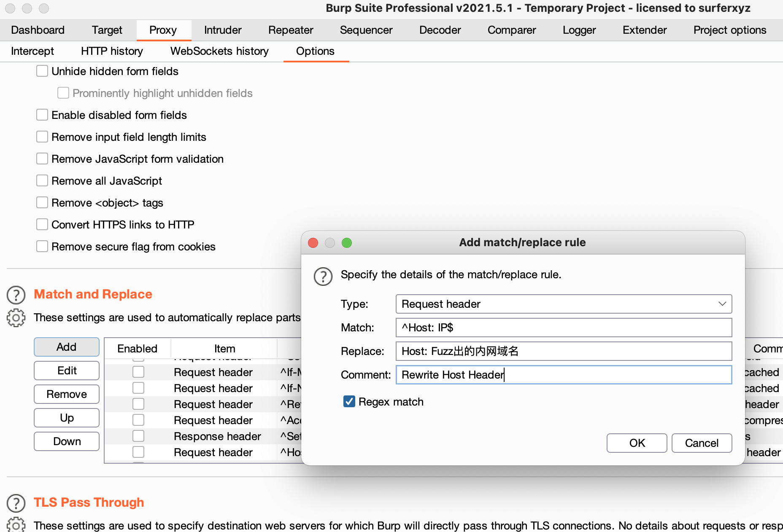Screen dimensions: 783x532
Task: Switch to the Target tab
Action: pos(107,30)
